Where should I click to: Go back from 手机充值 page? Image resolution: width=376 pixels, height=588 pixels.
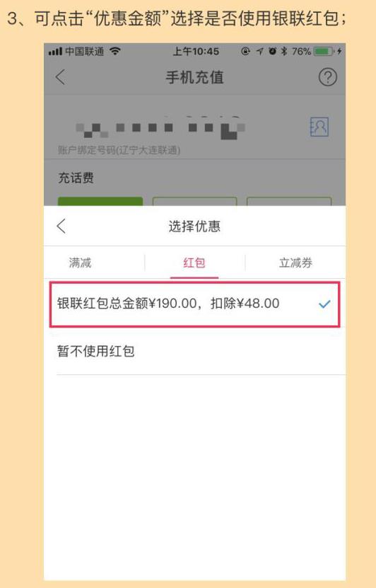[60, 77]
